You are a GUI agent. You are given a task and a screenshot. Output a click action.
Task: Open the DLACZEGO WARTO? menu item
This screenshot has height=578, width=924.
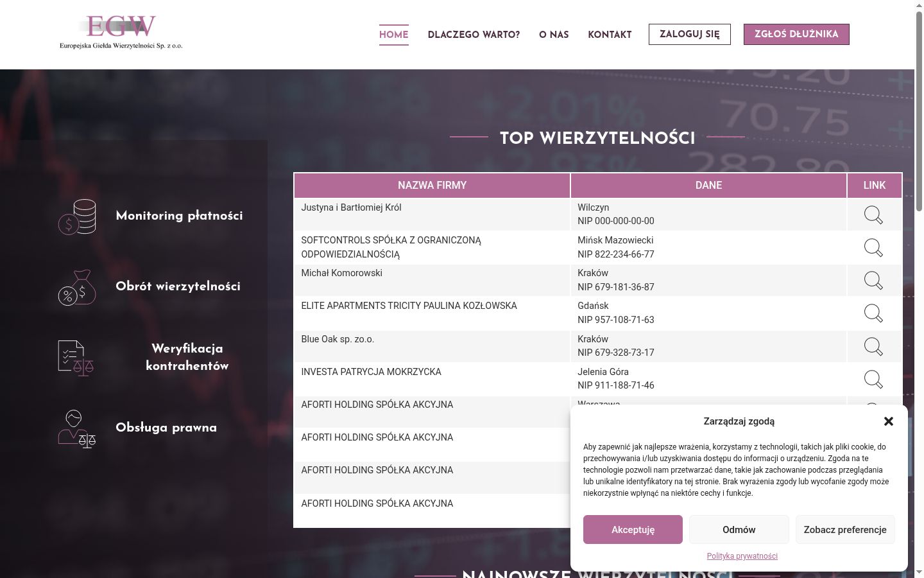click(x=474, y=35)
